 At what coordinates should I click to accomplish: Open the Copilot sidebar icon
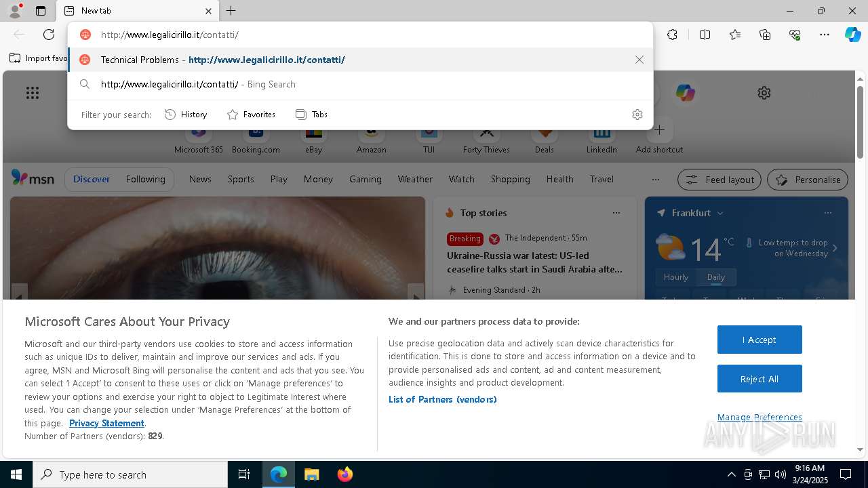(x=852, y=35)
